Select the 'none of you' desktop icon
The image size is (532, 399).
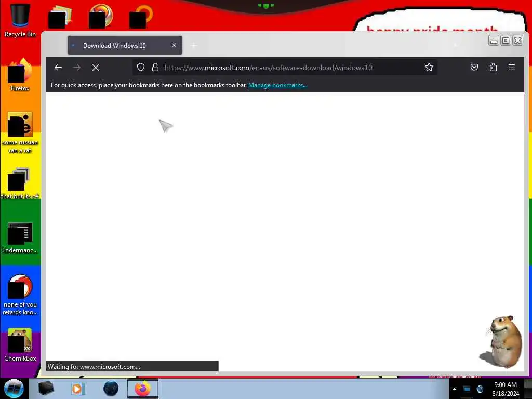tap(20, 295)
